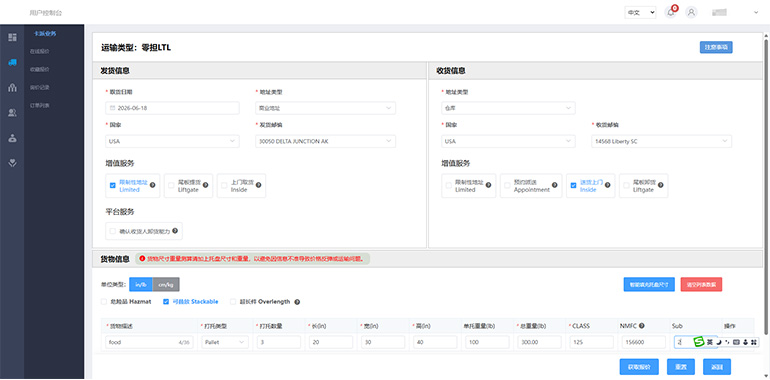Click the moon icon in IME toolbar
The image size is (770, 380).
pyautogui.click(x=718, y=342)
